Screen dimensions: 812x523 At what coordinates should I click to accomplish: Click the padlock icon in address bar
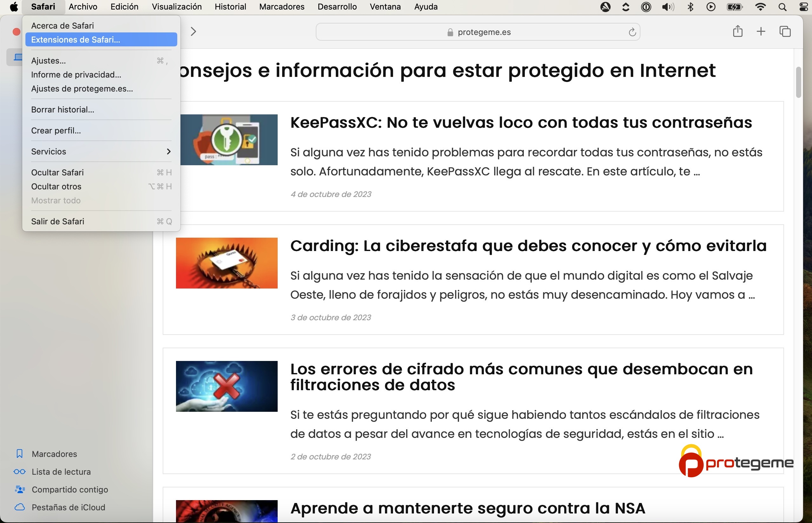coord(450,32)
